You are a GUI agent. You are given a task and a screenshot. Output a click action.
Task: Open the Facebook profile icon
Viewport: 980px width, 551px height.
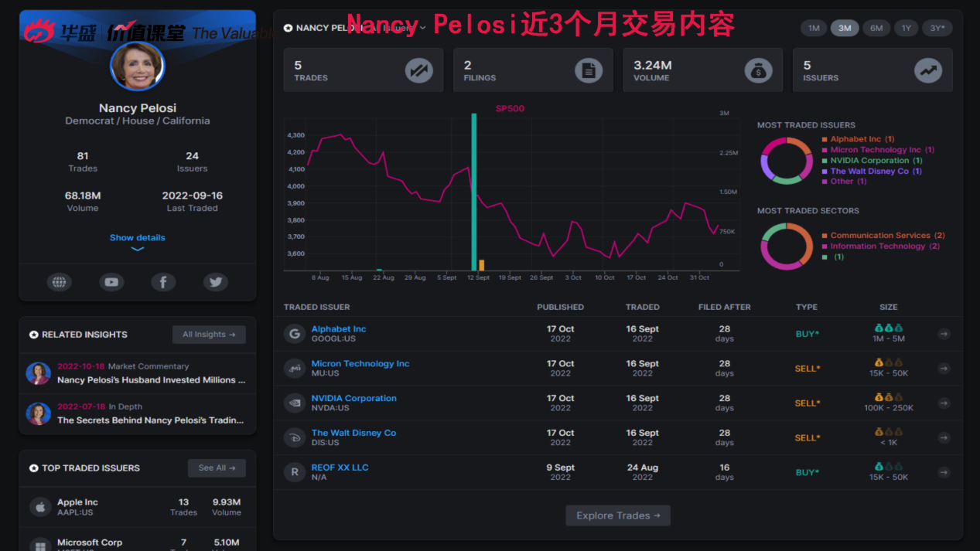coord(163,282)
